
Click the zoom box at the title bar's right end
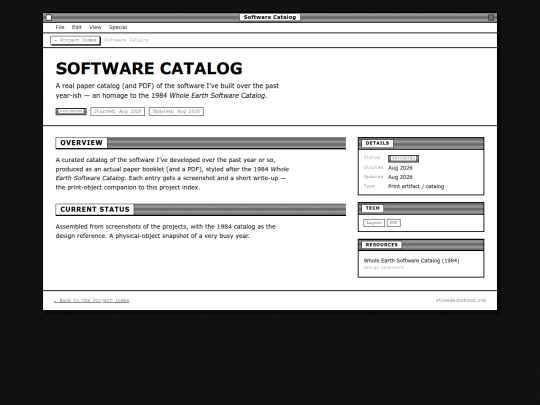point(491,17)
